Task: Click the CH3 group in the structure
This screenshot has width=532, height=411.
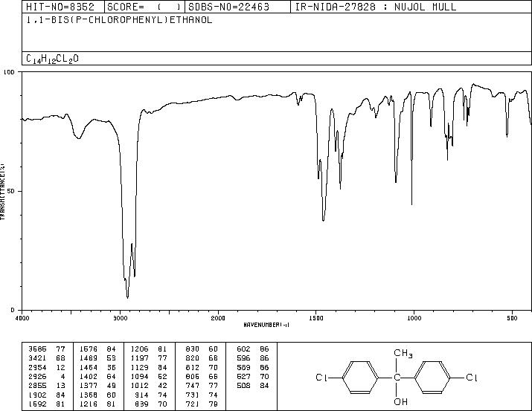Action: tap(403, 353)
